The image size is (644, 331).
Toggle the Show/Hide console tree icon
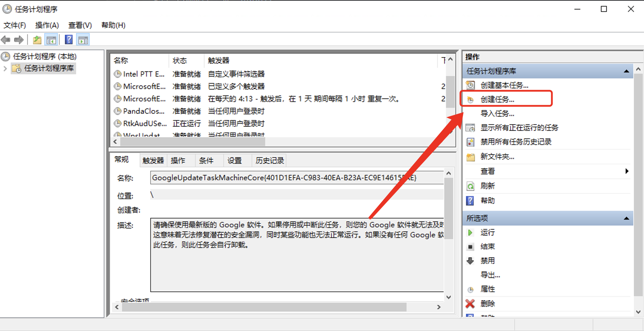(51, 40)
